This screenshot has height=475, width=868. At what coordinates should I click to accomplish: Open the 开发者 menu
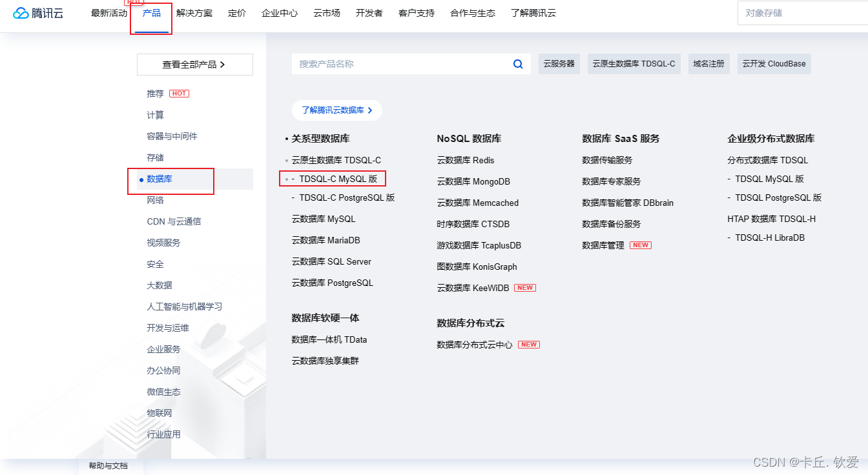[x=369, y=13]
